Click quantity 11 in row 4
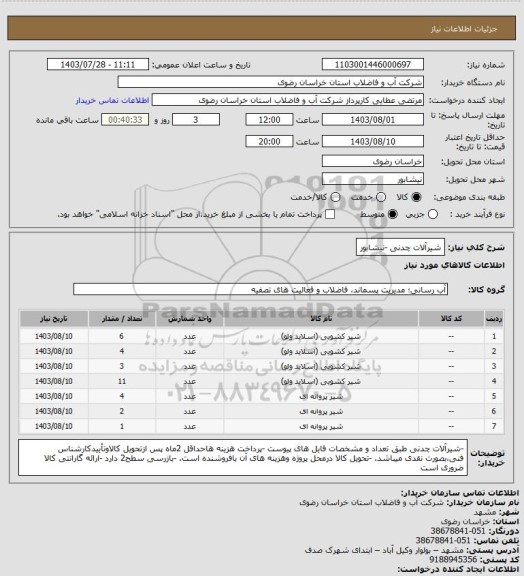This screenshot has width=524, height=576. (x=122, y=381)
